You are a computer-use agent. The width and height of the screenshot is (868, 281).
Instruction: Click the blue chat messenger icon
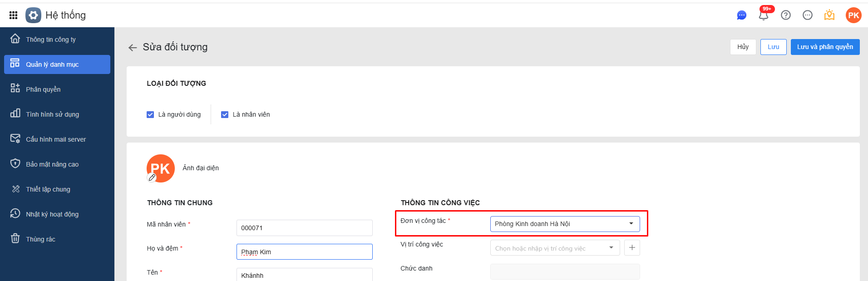click(741, 15)
